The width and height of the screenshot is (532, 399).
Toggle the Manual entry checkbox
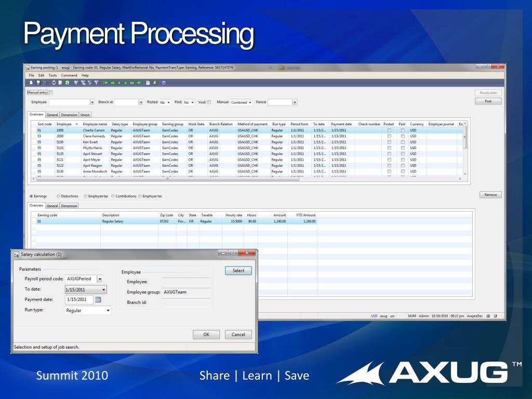pyautogui.click(x=51, y=92)
